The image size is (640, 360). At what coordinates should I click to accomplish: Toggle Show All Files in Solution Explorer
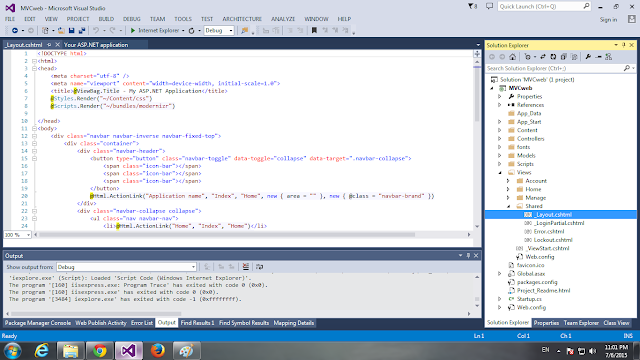coord(574,57)
